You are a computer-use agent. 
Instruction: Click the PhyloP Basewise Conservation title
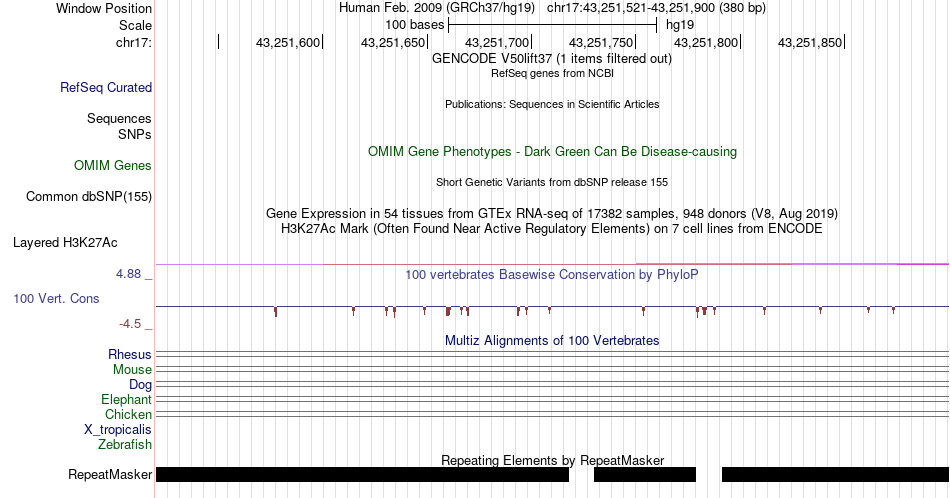(552, 274)
